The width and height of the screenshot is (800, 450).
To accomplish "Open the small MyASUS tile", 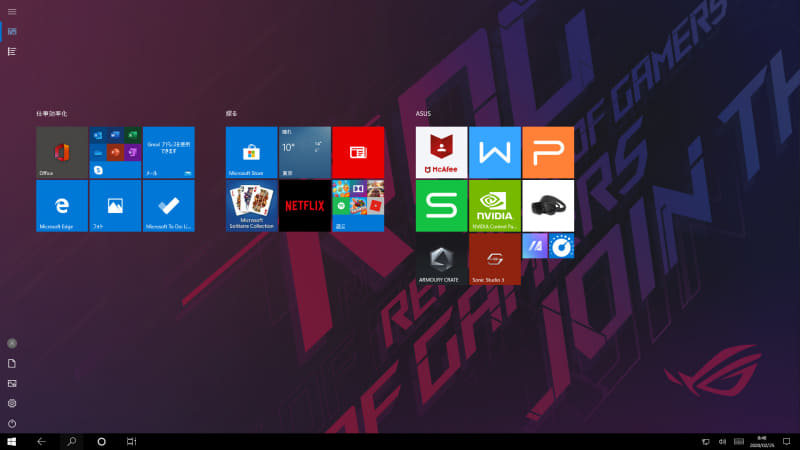I will click(535, 246).
